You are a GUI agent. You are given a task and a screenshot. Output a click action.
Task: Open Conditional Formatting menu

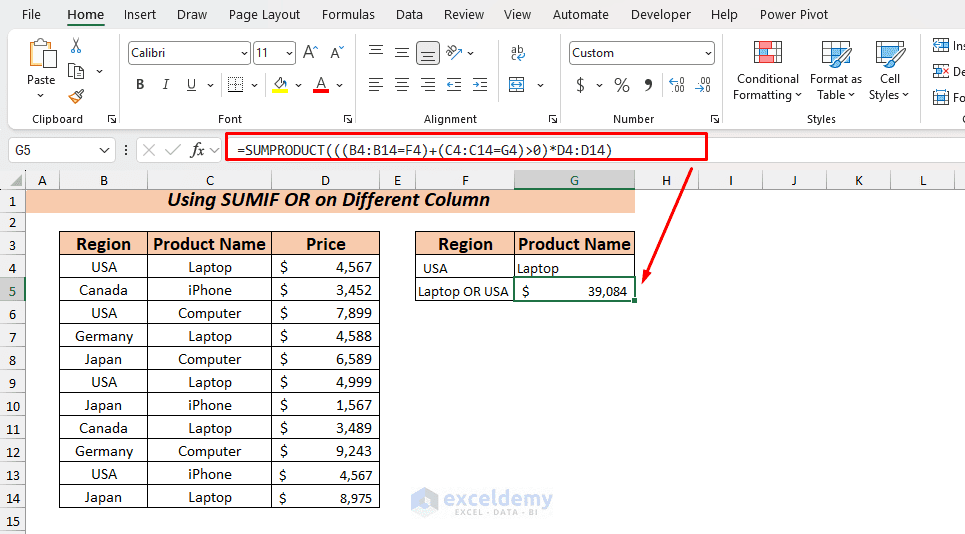click(767, 70)
